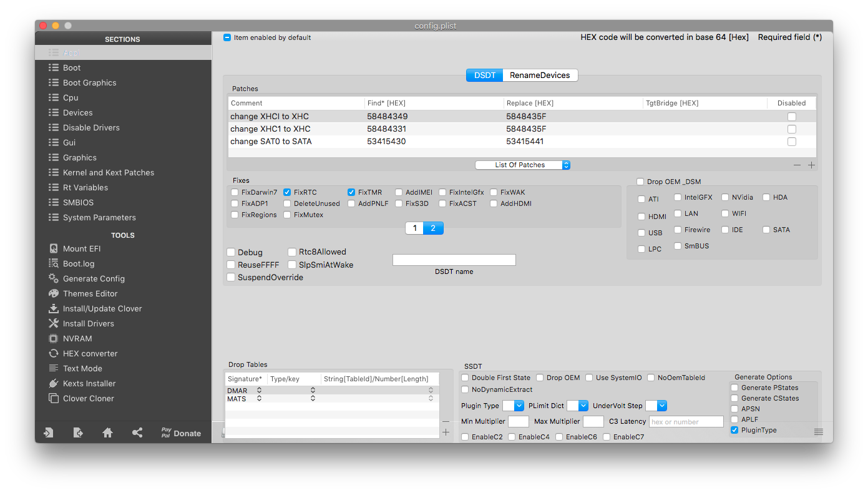Open DMAR row Type/key selector
Screen dimensions: 868x493
click(313, 391)
